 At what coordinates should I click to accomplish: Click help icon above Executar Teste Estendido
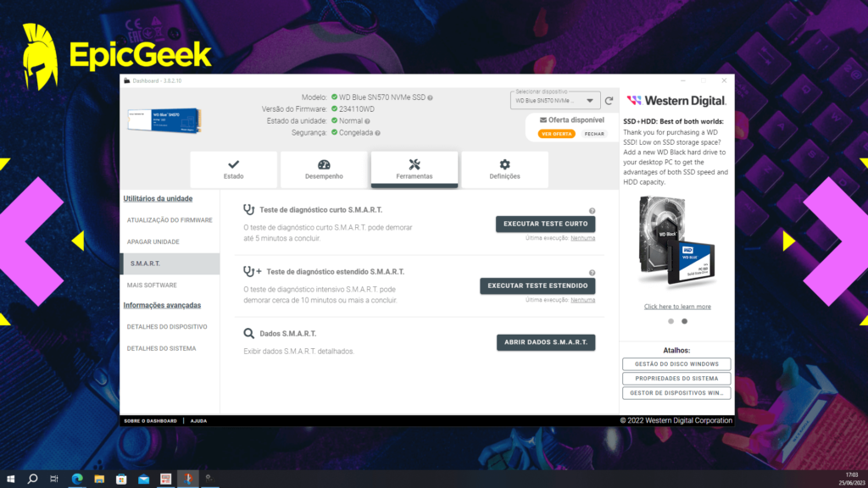pyautogui.click(x=592, y=273)
